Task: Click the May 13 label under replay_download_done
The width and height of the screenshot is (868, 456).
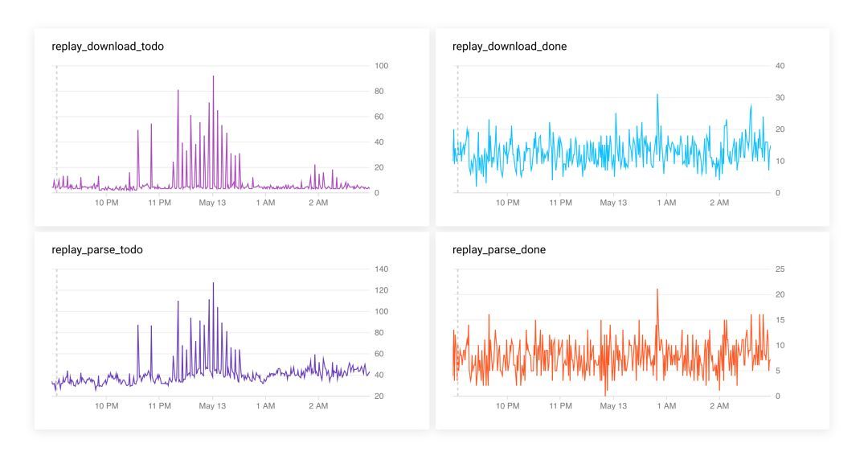Action: (x=613, y=203)
